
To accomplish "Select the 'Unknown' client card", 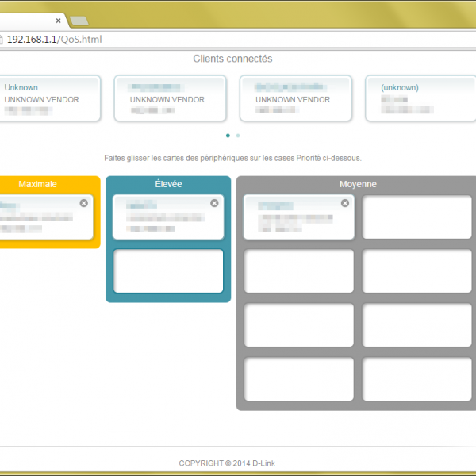I will (49, 99).
